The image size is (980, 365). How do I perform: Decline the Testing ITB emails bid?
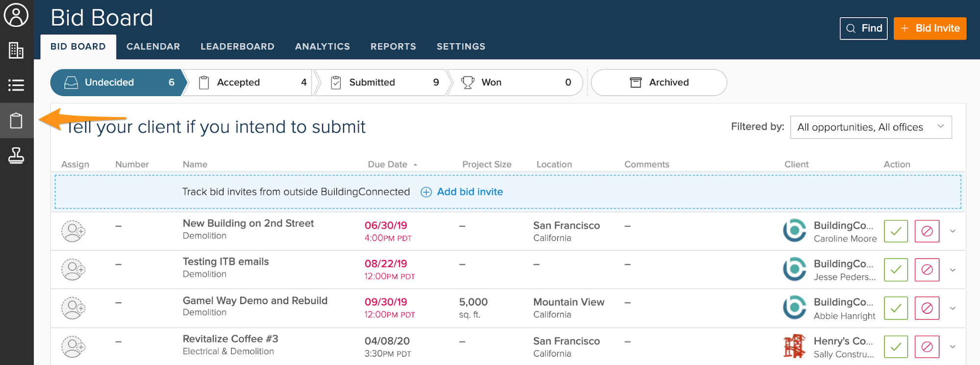tap(927, 270)
